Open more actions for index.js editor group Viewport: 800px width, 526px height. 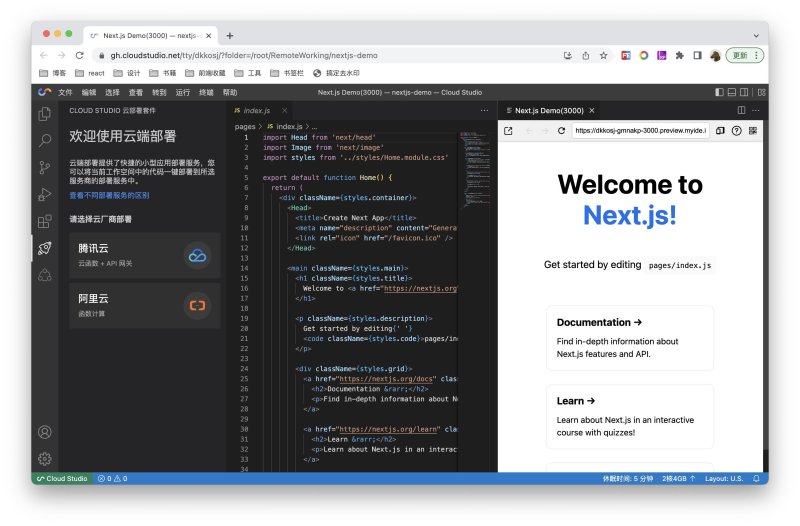click(484, 110)
